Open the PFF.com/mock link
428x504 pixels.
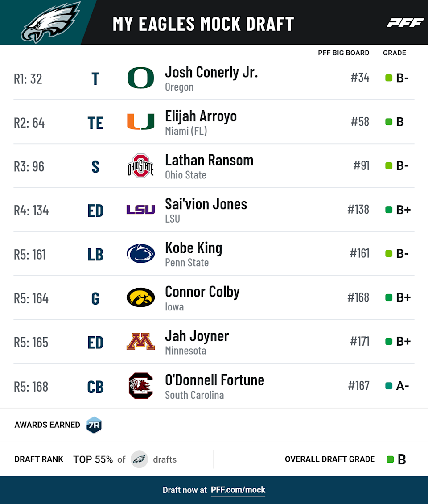pyautogui.click(x=238, y=490)
